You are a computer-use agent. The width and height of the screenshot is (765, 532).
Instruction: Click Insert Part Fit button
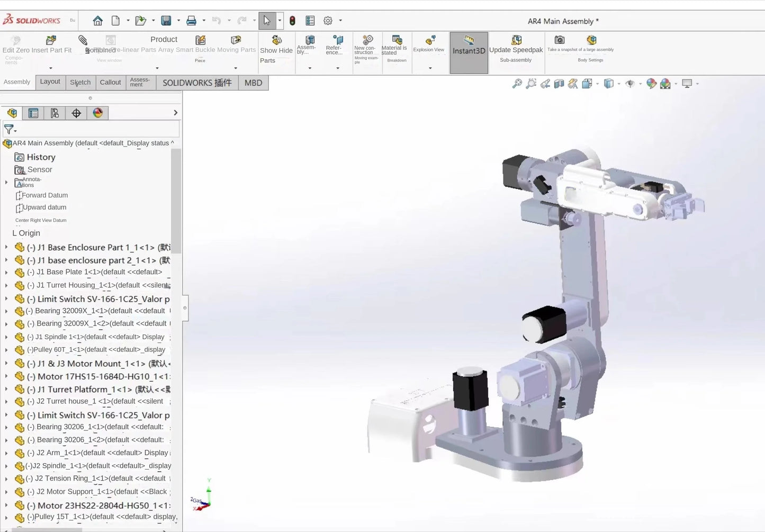click(51, 45)
